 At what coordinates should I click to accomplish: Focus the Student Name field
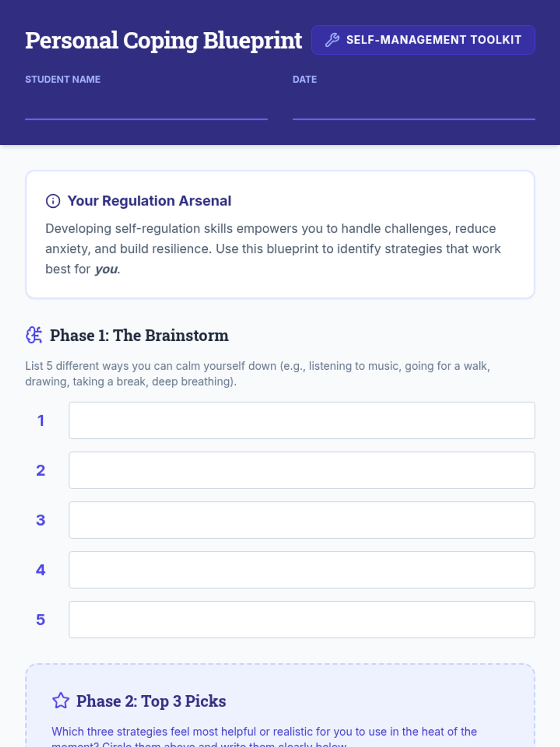coord(146,106)
